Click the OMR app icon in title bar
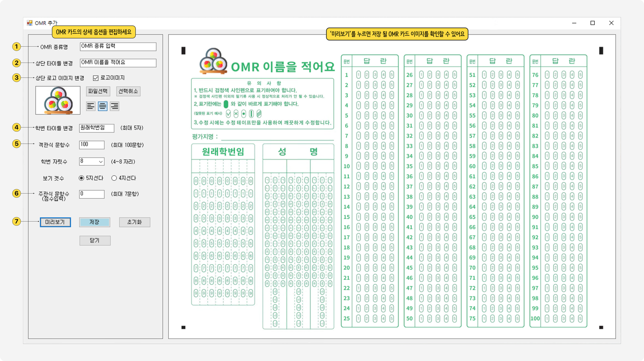 click(x=30, y=23)
